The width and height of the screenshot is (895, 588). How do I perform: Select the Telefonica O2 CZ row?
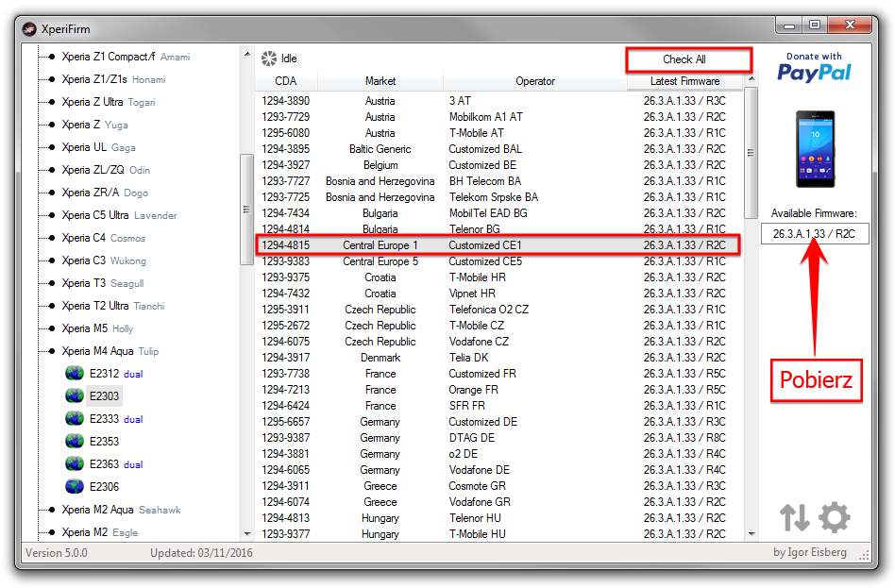[x=498, y=309]
